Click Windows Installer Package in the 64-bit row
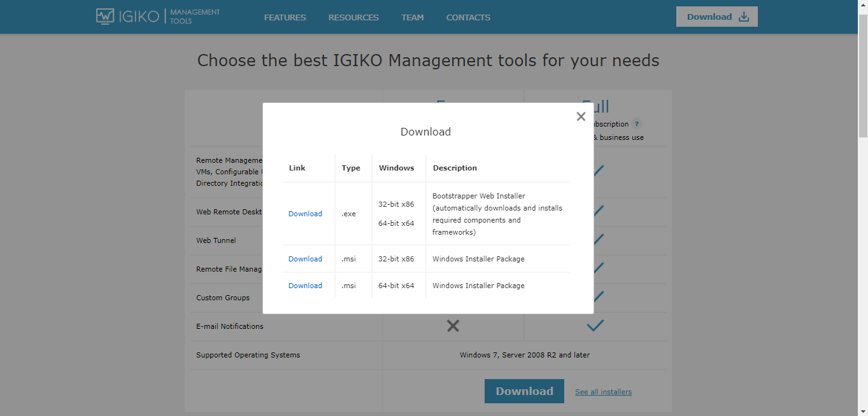The image size is (868, 416). [478, 286]
